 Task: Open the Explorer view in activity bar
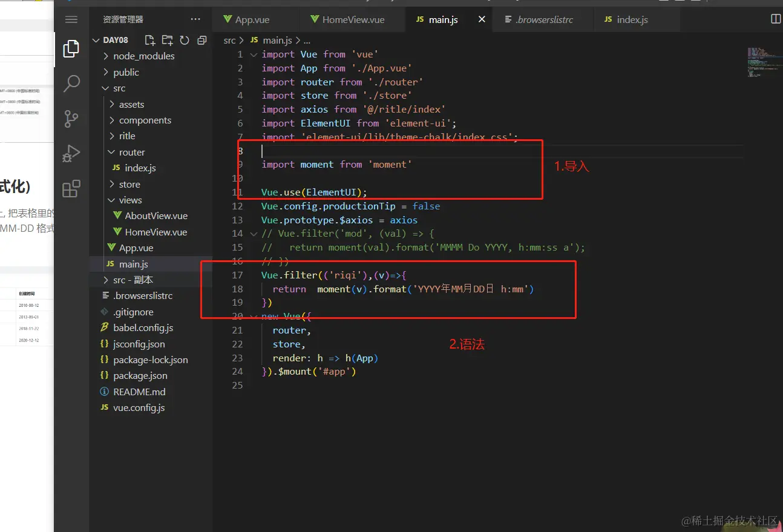[x=71, y=48]
